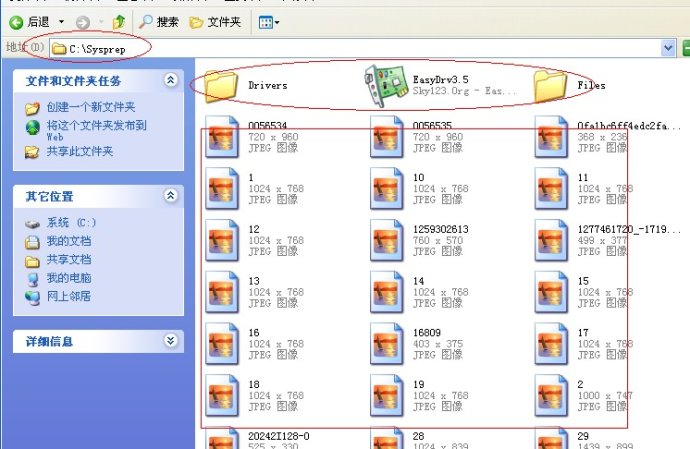Select image file named 19

point(387,395)
